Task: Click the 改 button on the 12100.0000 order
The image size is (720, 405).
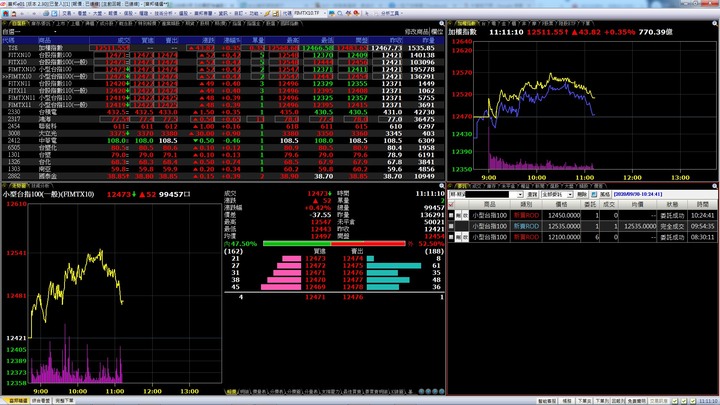Action: (x=465, y=237)
